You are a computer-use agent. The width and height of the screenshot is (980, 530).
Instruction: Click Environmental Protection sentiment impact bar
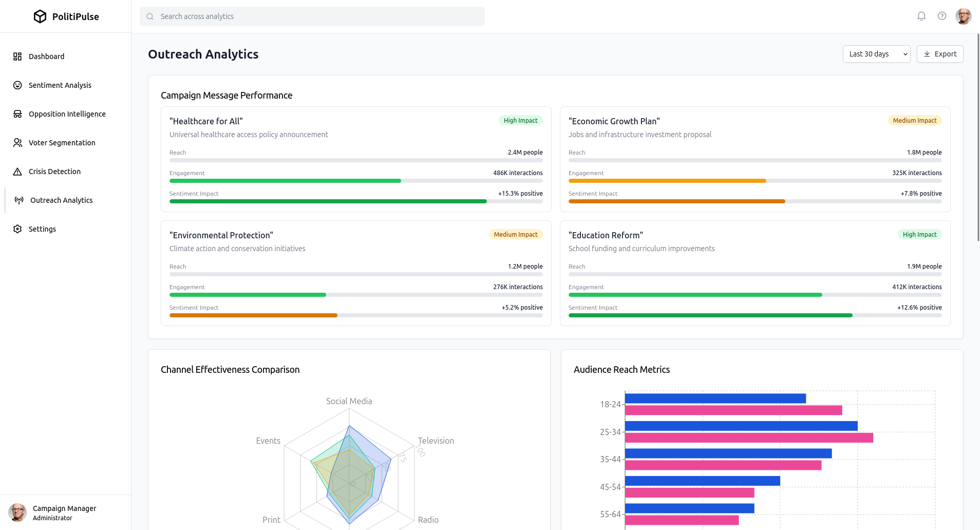pyautogui.click(x=356, y=315)
